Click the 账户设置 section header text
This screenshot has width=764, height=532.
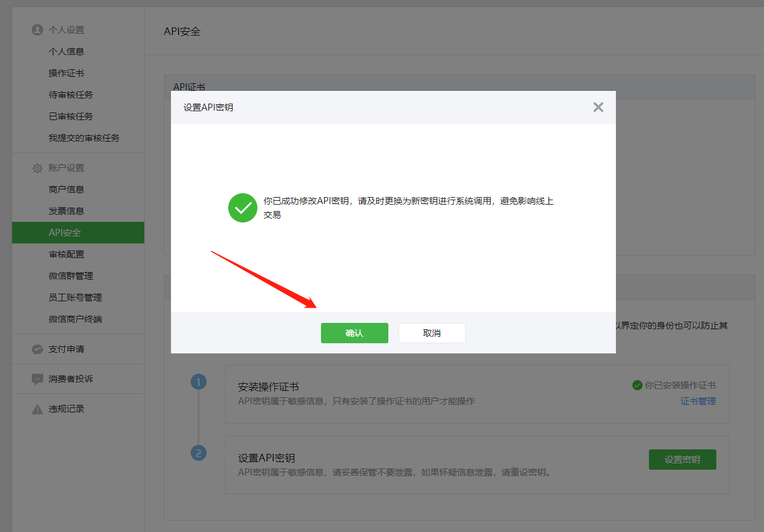coord(67,168)
